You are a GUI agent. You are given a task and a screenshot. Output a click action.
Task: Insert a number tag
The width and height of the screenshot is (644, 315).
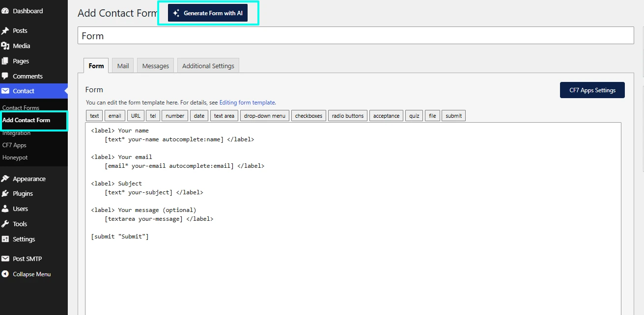click(174, 116)
